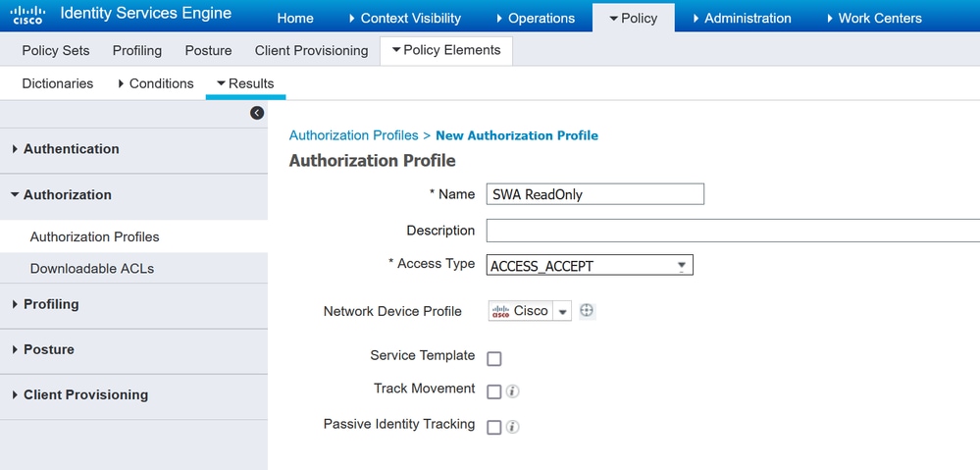Screen dimensions: 980x470
Task: Show Track Movement info icon
Action: pos(512,392)
